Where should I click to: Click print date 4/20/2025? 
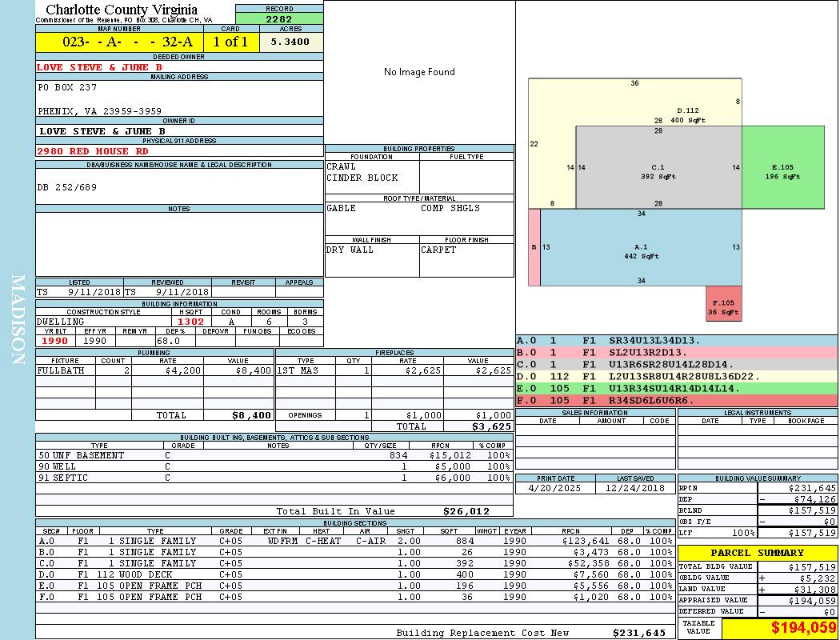click(x=554, y=489)
